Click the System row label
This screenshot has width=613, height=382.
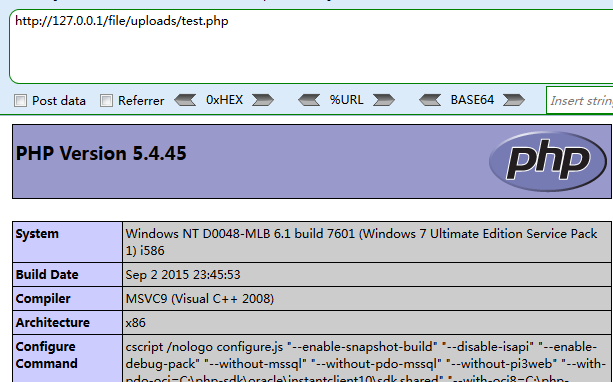(x=37, y=233)
